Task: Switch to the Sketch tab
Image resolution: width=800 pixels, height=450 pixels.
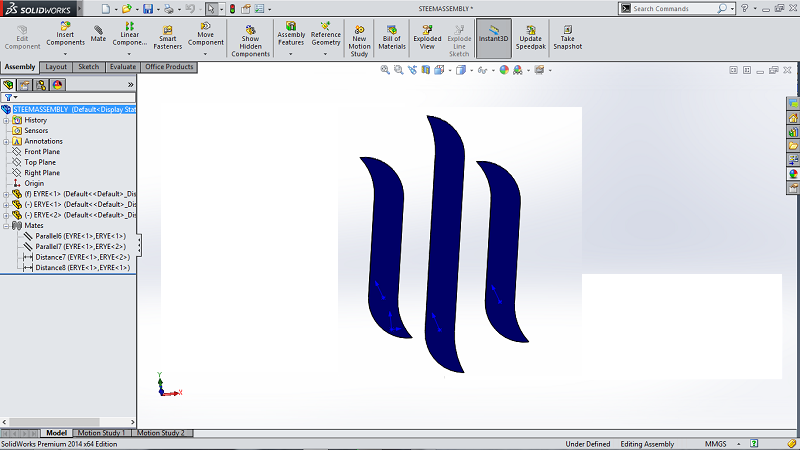Action: pyautogui.click(x=88, y=67)
